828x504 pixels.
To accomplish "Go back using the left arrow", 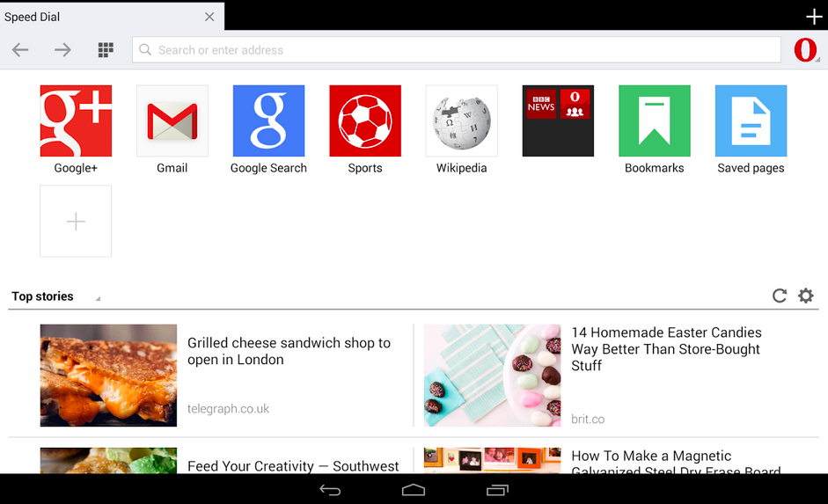I will point(20,50).
